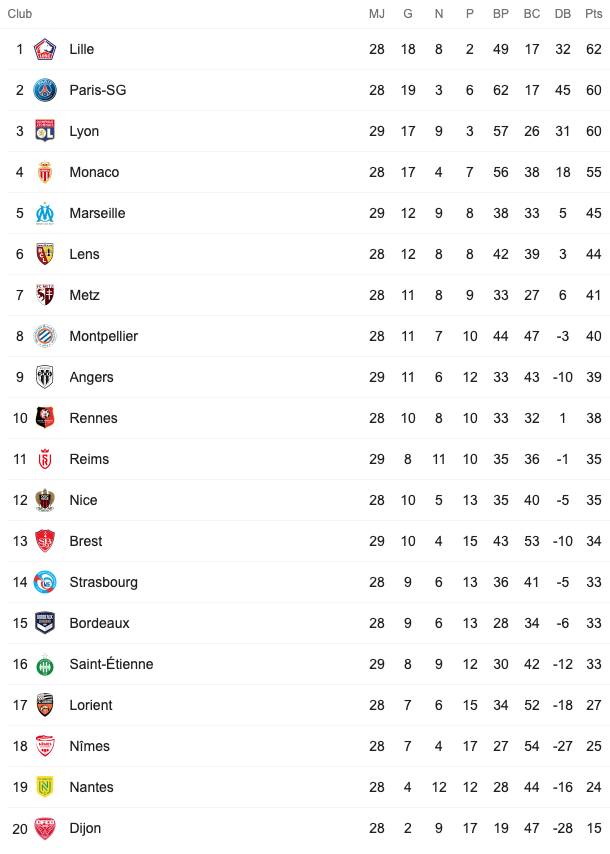The height and width of the screenshot is (854, 610).
Task: Click the Lille club crest icon
Action: tap(45, 49)
